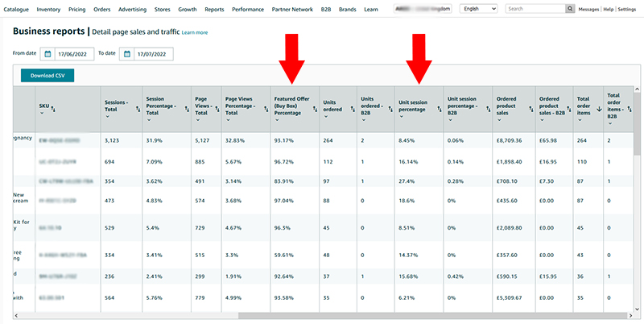644x324 pixels.
Task: Open the Help link
Action: 609,9
